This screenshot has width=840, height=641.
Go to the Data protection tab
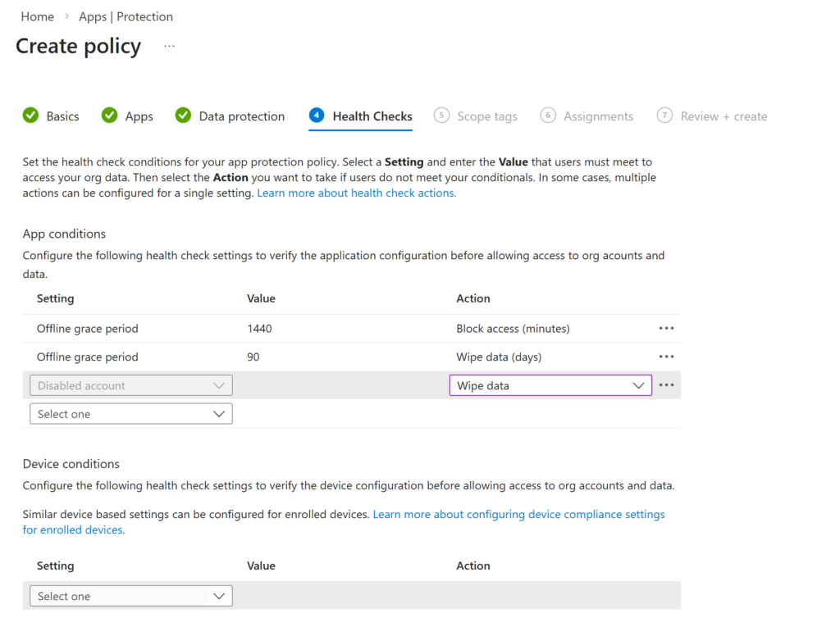241,116
